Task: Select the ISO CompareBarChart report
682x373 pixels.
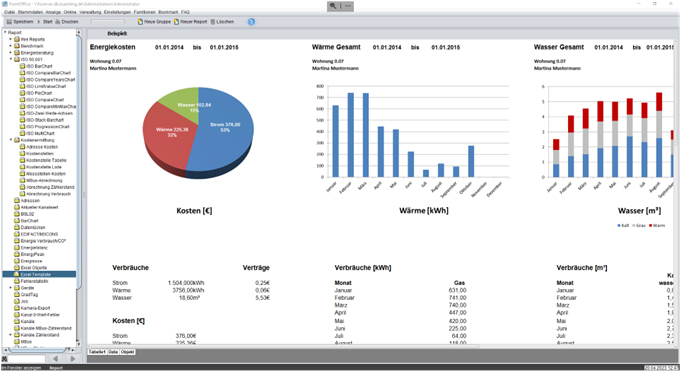Action: click(45, 73)
